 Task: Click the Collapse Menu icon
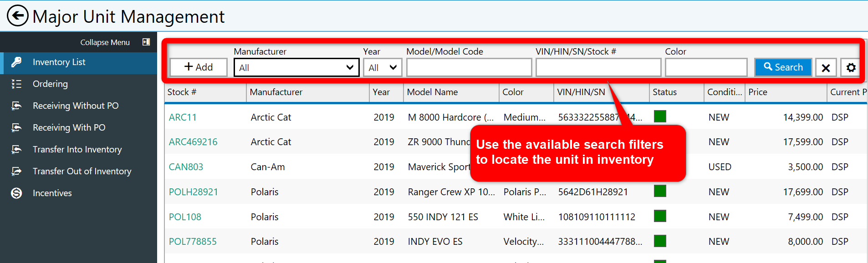point(146,42)
